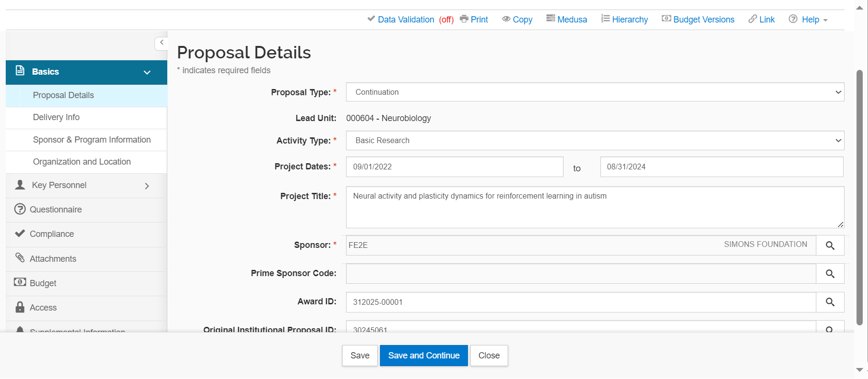Click into the Award ID field

pyautogui.click(x=581, y=302)
